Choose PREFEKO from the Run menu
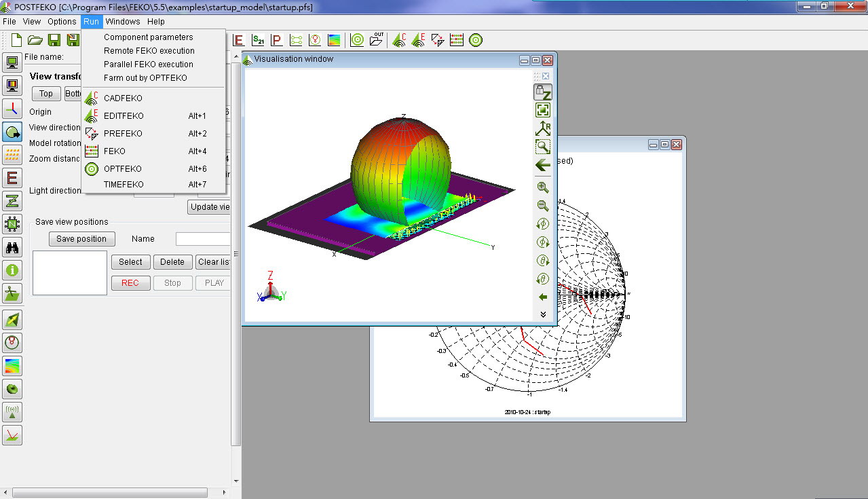Image resolution: width=868 pixels, height=499 pixels. click(153, 134)
